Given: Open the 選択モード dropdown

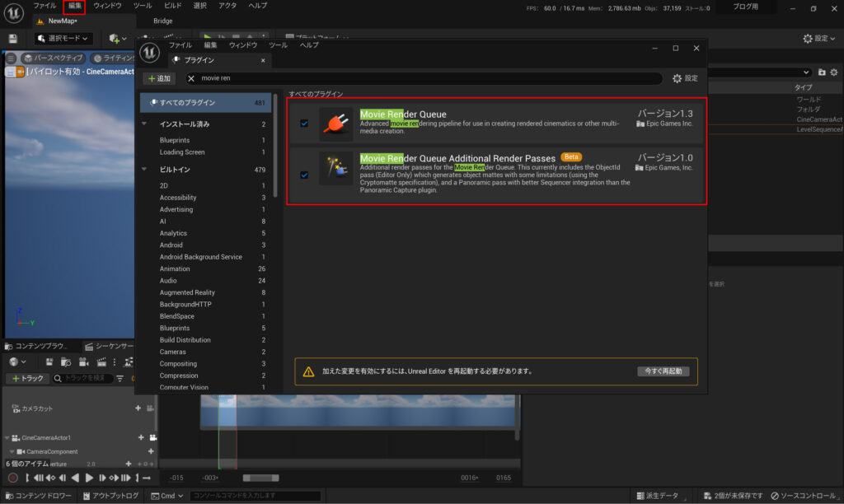Looking at the screenshot, I should 63,39.
